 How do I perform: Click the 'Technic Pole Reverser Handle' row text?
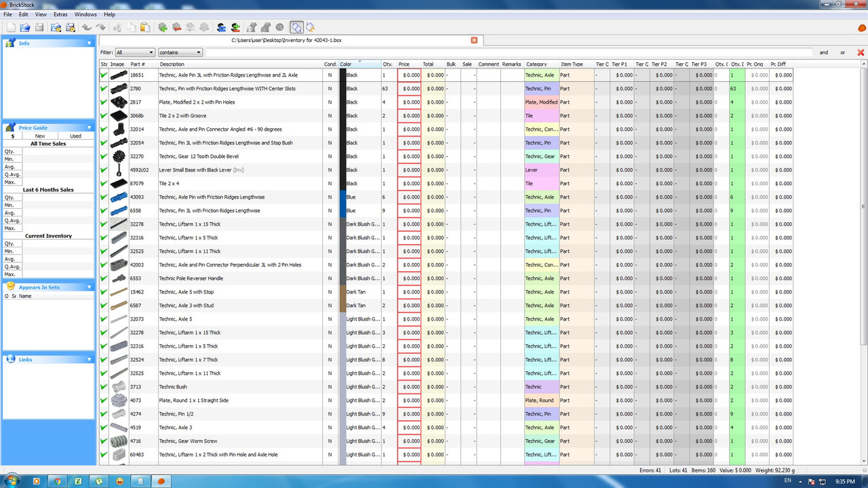(x=191, y=279)
